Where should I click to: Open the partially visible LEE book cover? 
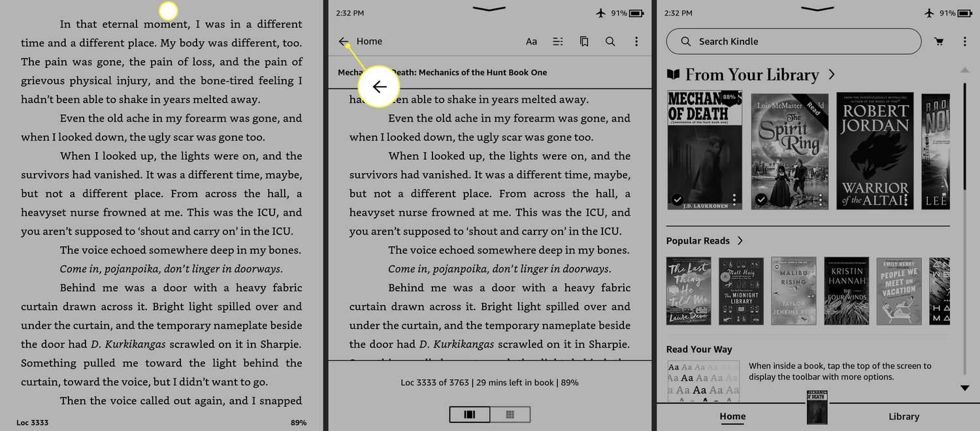tap(936, 152)
